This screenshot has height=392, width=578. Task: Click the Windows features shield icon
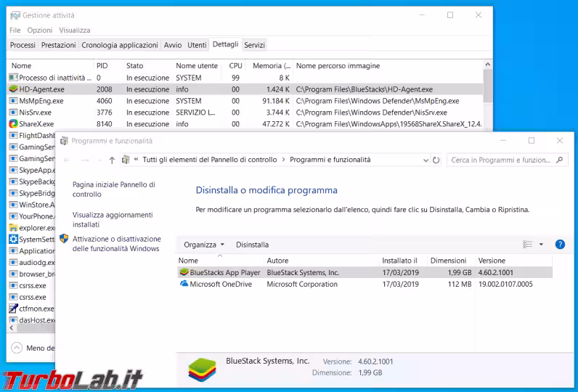[64, 239]
